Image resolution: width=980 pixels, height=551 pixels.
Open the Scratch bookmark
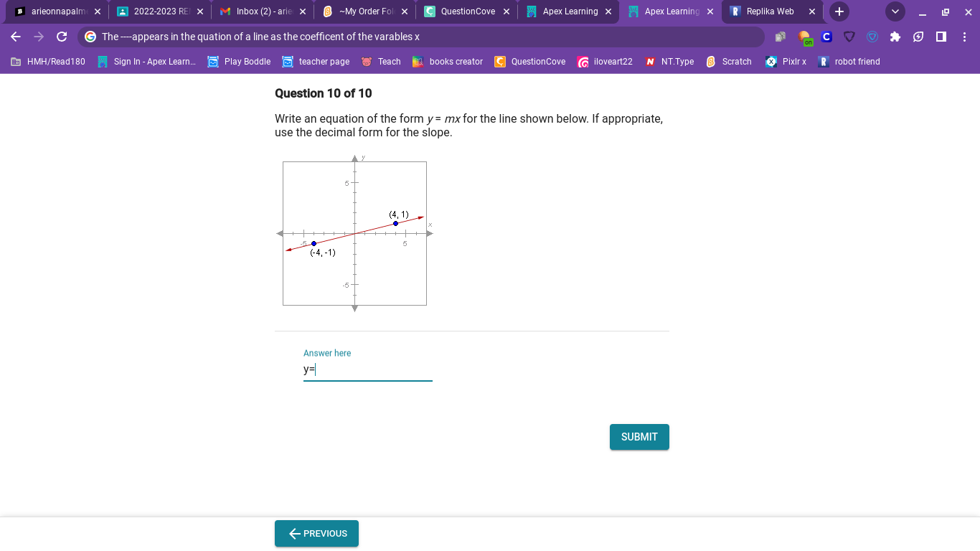(729, 62)
